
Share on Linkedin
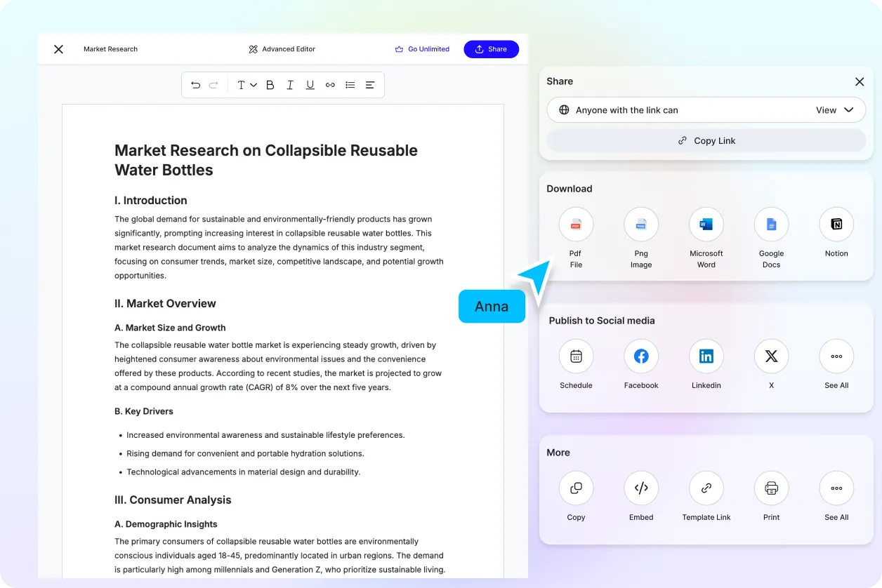coord(706,356)
